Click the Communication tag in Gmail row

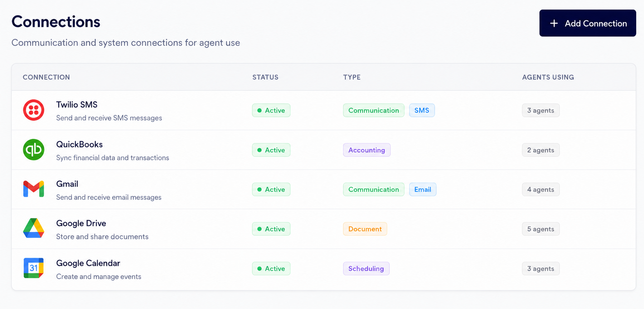pyautogui.click(x=374, y=190)
